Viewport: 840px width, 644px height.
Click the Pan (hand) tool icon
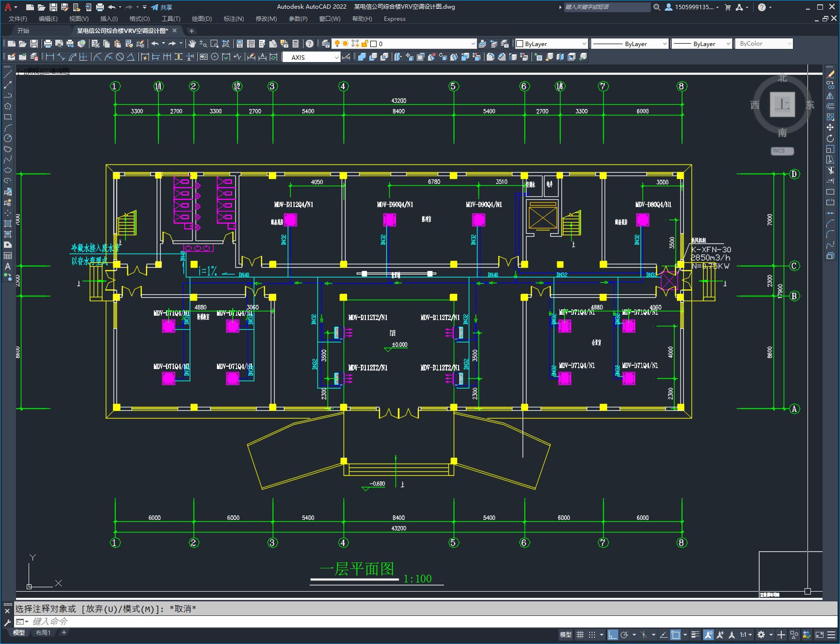coord(192,44)
